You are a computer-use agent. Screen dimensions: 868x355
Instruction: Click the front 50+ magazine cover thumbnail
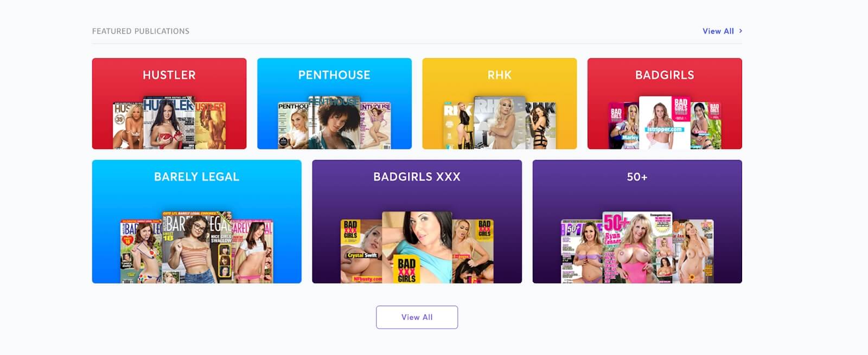[x=637, y=247]
